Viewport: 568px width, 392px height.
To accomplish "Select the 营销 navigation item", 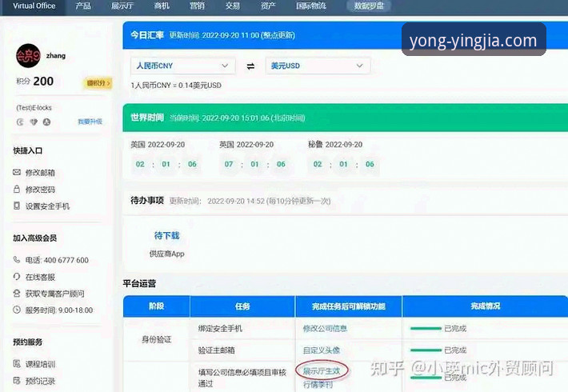I will (x=197, y=6).
